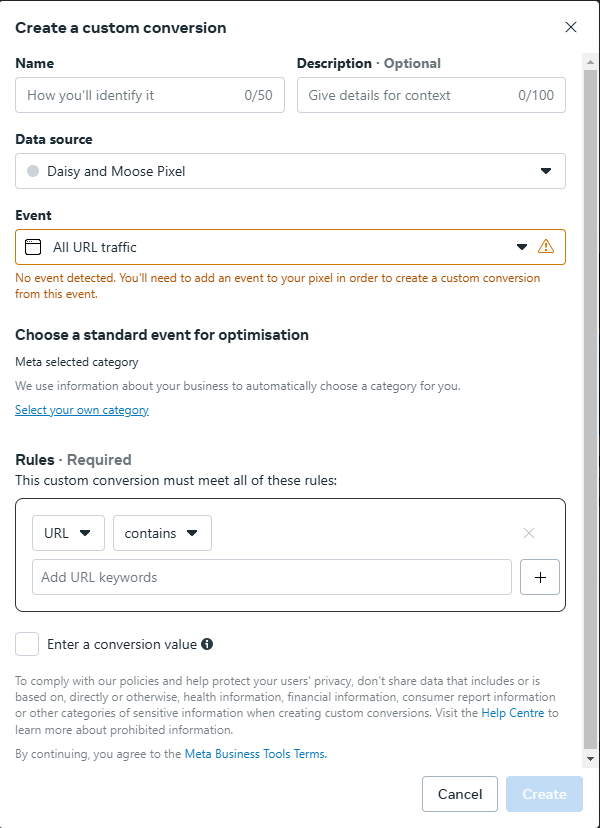
Task: Click the scrollbar up arrow
Action: (x=590, y=62)
